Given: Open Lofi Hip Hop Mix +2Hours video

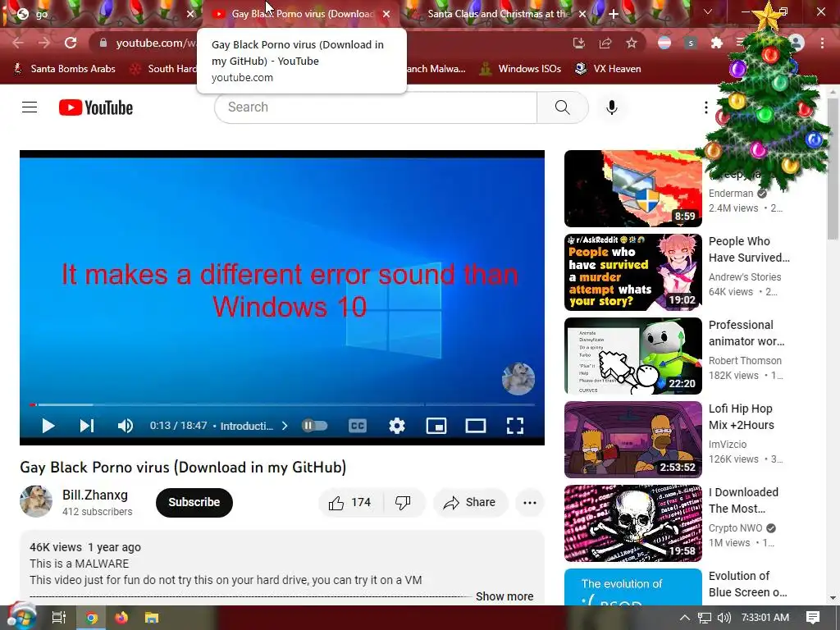Looking at the screenshot, I should click(632, 440).
